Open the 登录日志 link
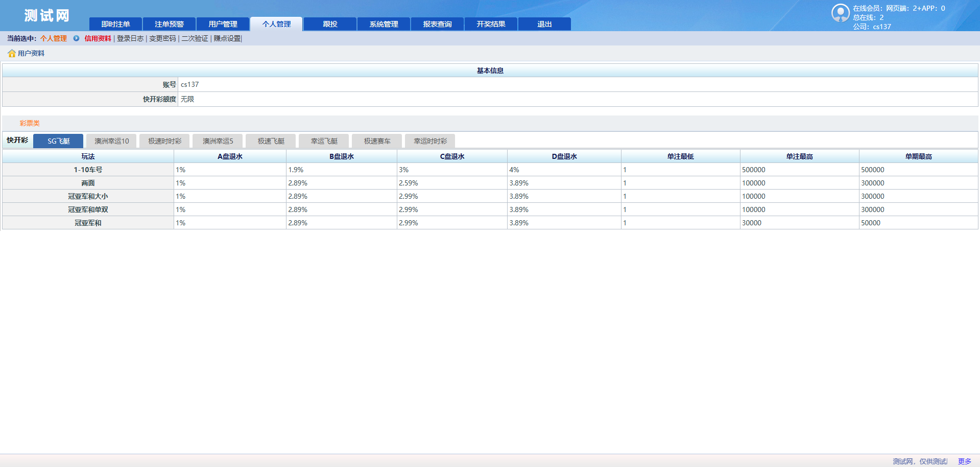This screenshot has height=467, width=980. tap(130, 38)
